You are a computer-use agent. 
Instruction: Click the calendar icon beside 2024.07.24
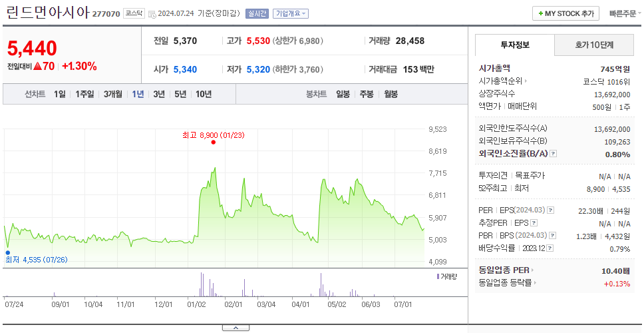152,14
